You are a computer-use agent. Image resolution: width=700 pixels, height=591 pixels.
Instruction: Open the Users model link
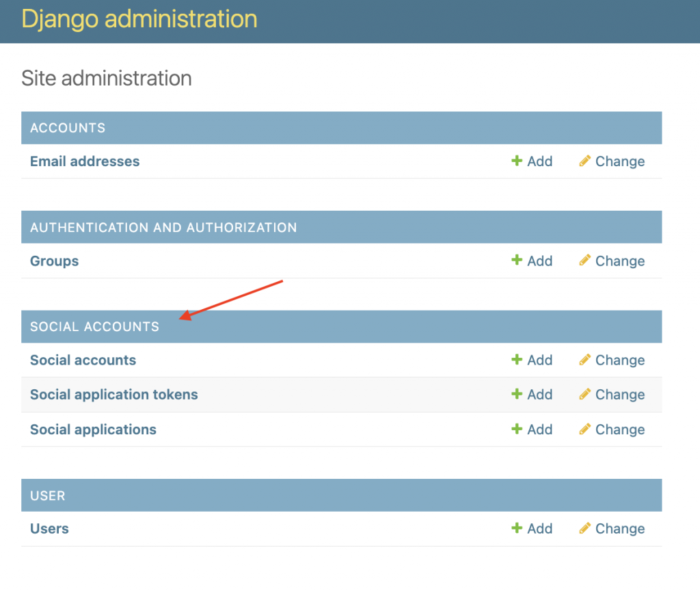[49, 529]
